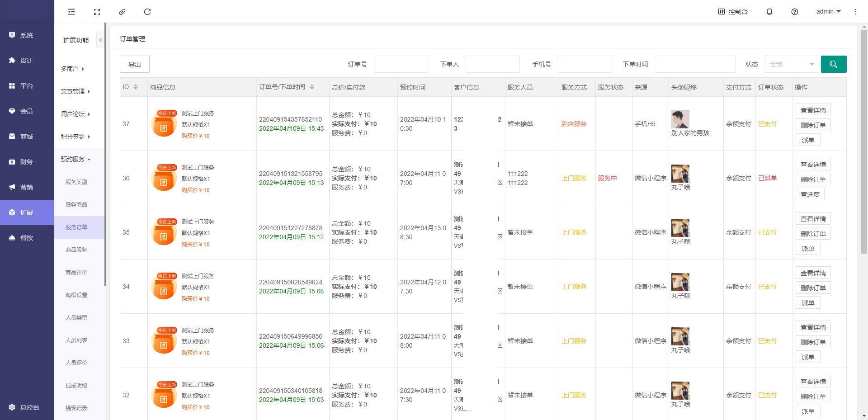The image size is (868, 420).
Task: Open the vertical three-dot more menu
Action: [855, 12]
